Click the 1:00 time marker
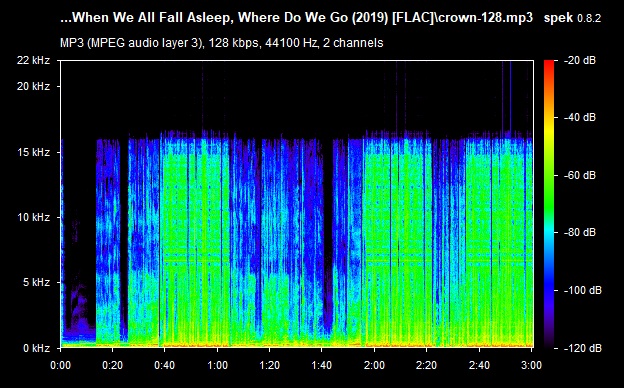The image size is (624, 388). (217, 365)
